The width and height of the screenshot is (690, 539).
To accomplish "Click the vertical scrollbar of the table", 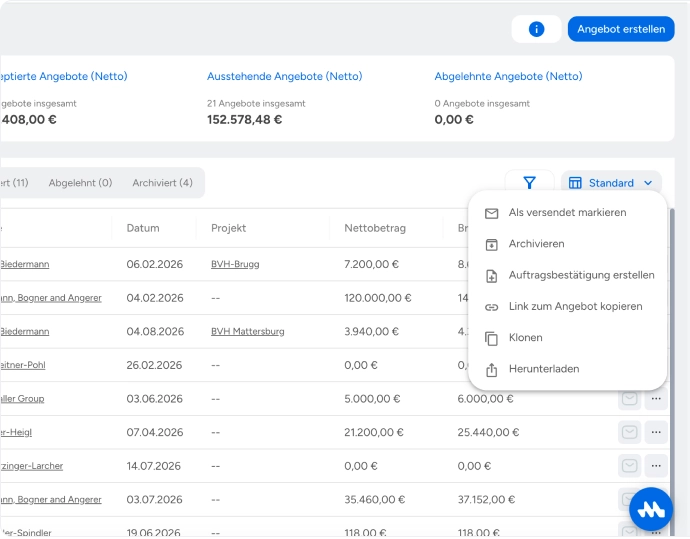I will 672,372.
